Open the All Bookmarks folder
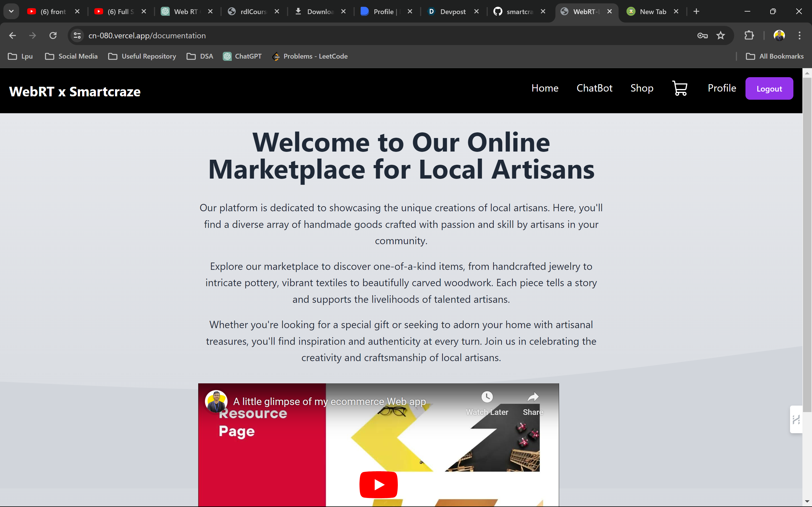The image size is (812, 507). click(775, 56)
